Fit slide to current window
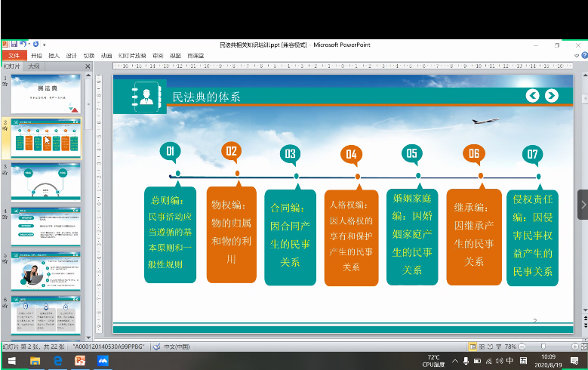 pos(584,347)
